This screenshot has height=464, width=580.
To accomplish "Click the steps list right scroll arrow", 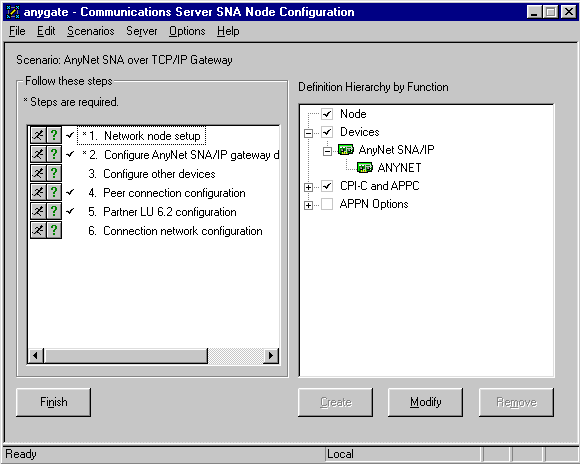I will [271, 356].
